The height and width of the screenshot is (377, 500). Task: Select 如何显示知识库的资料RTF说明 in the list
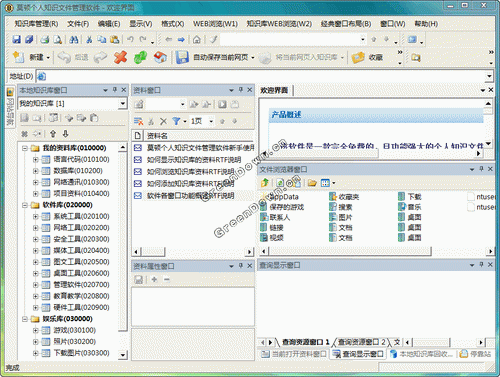(194, 160)
